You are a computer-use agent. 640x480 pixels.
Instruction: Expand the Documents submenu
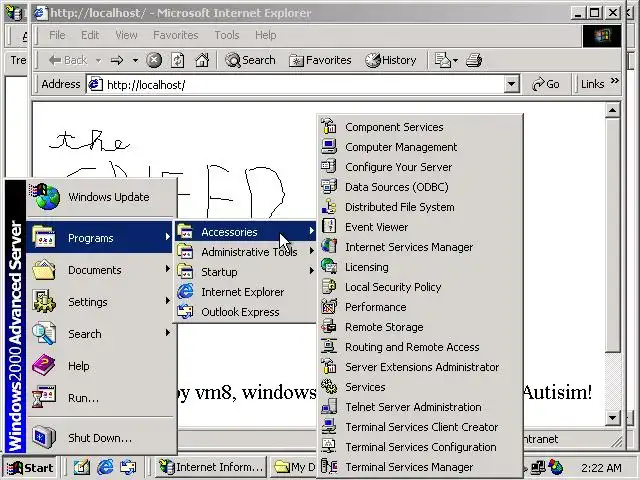pyautogui.click(x=100, y=270)
